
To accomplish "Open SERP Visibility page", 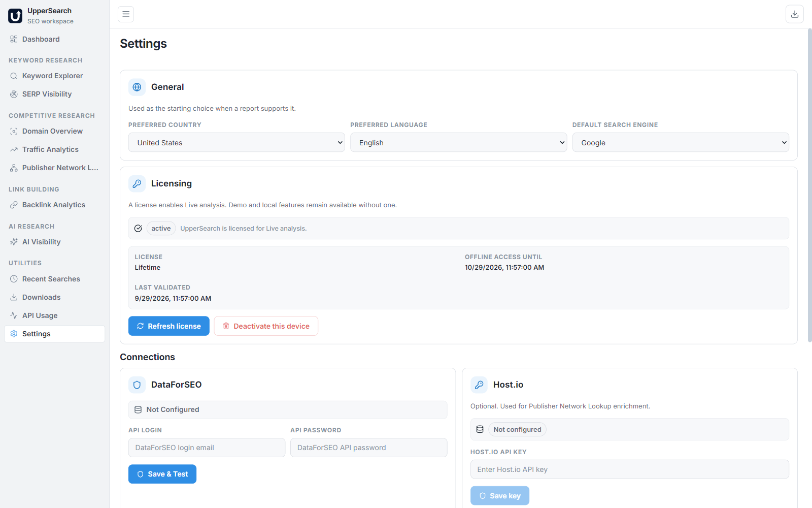I will point(54,94).
